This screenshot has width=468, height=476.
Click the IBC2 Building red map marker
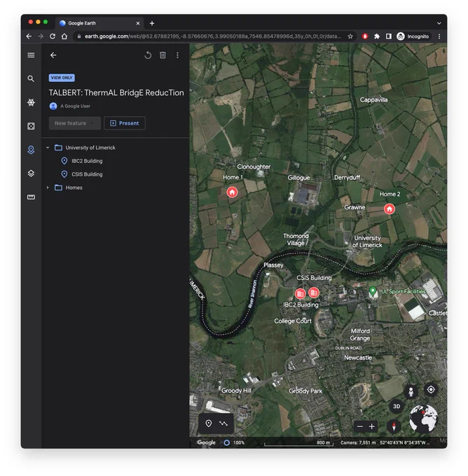[x=301, y=293]
